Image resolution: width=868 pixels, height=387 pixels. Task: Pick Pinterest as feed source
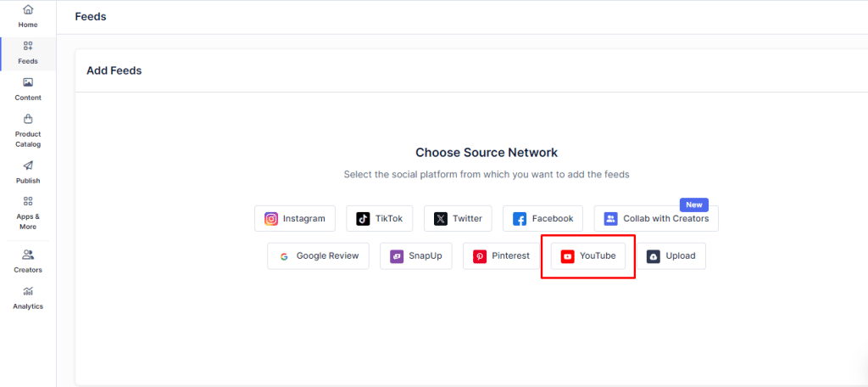(502, 255)
